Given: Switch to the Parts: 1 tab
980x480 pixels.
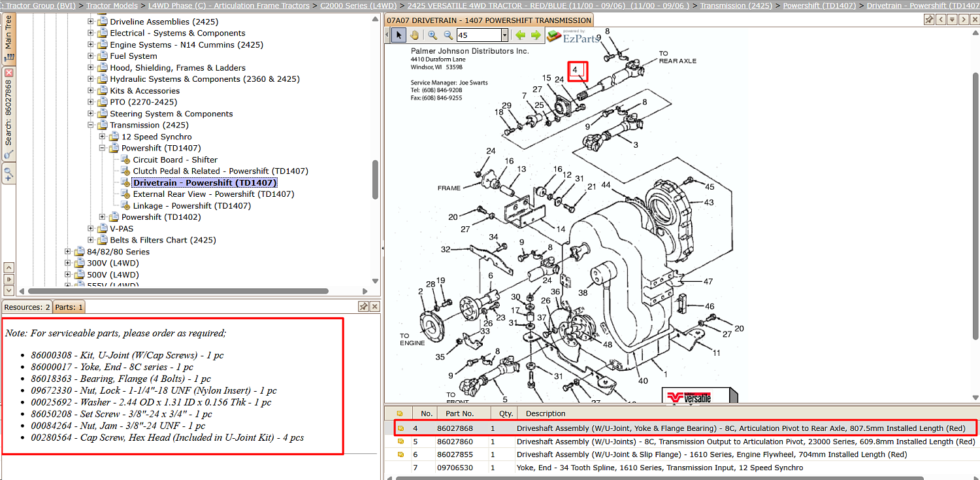Looking at the screenshot, I should pos(69,307).
